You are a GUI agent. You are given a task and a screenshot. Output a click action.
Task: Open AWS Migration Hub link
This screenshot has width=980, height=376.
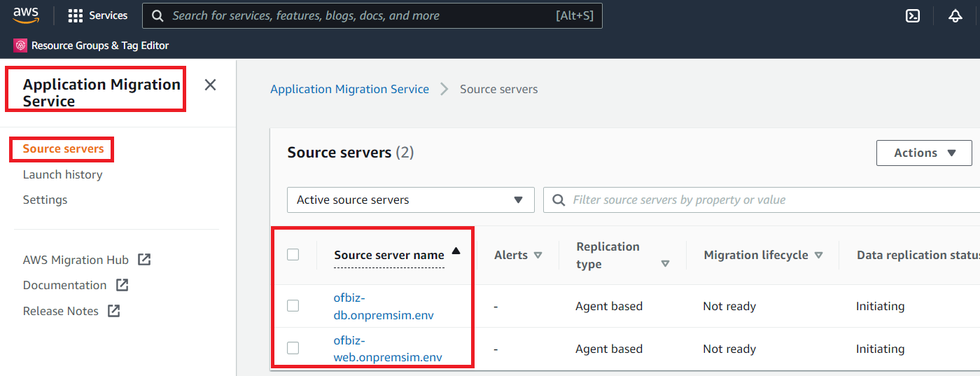[x=76, y=260]
